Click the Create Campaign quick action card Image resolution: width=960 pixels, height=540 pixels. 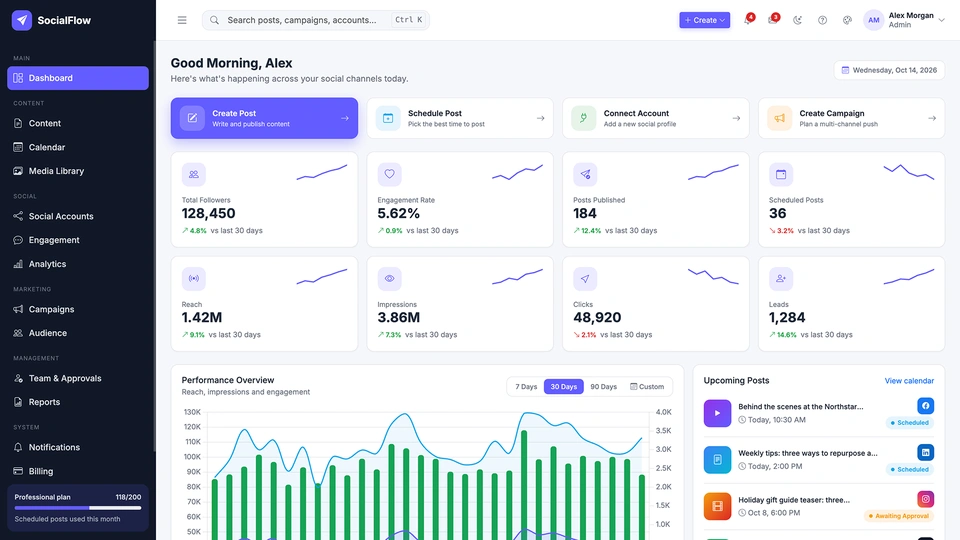pyautogui.click(x=852, y=118)
